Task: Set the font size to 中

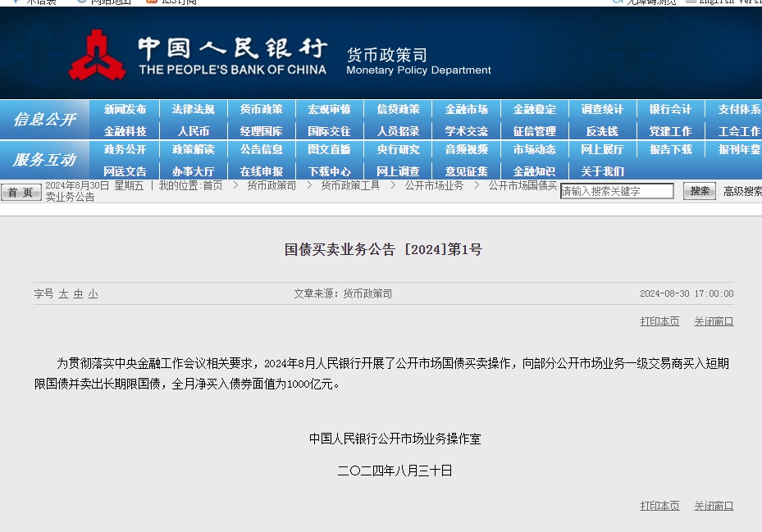Action: [78, 293]
